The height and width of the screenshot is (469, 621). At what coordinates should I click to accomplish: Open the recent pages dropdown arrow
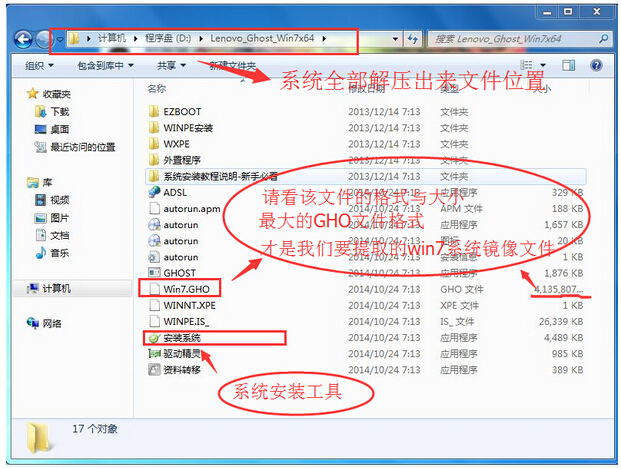[x=60, y=40]
